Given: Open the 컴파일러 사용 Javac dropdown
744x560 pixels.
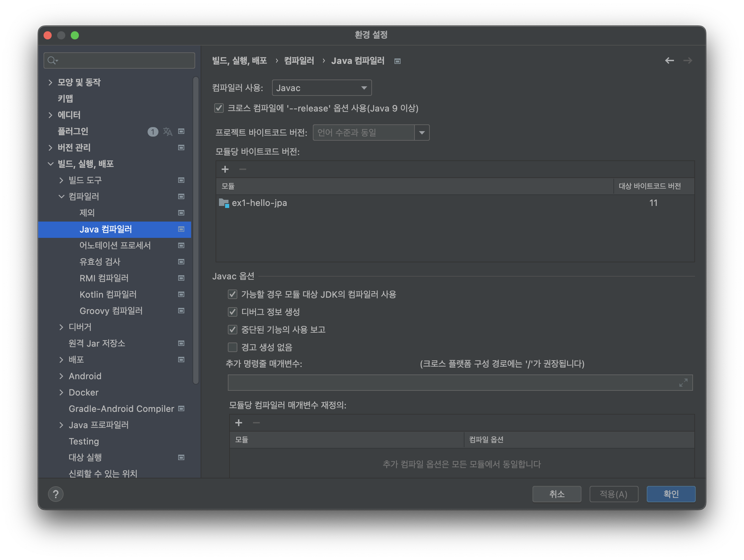Looking at the screenshot, I should click(322, 88).
